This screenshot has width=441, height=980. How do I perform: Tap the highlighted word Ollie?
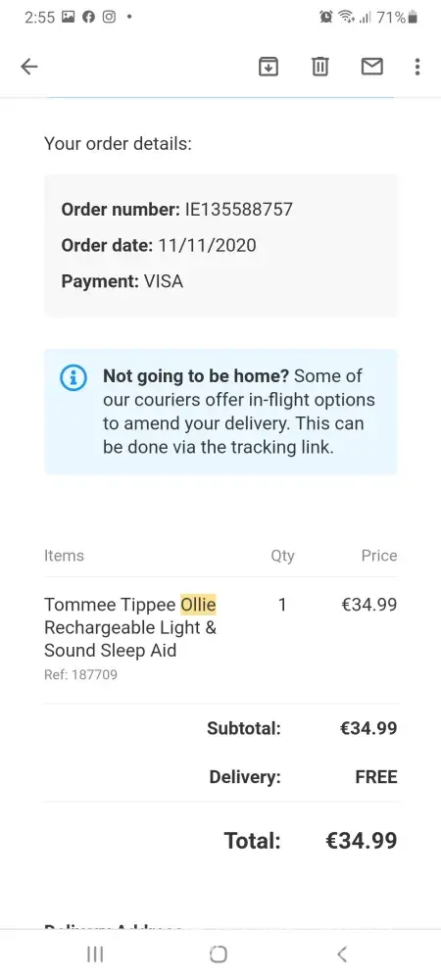pos(198,605)
